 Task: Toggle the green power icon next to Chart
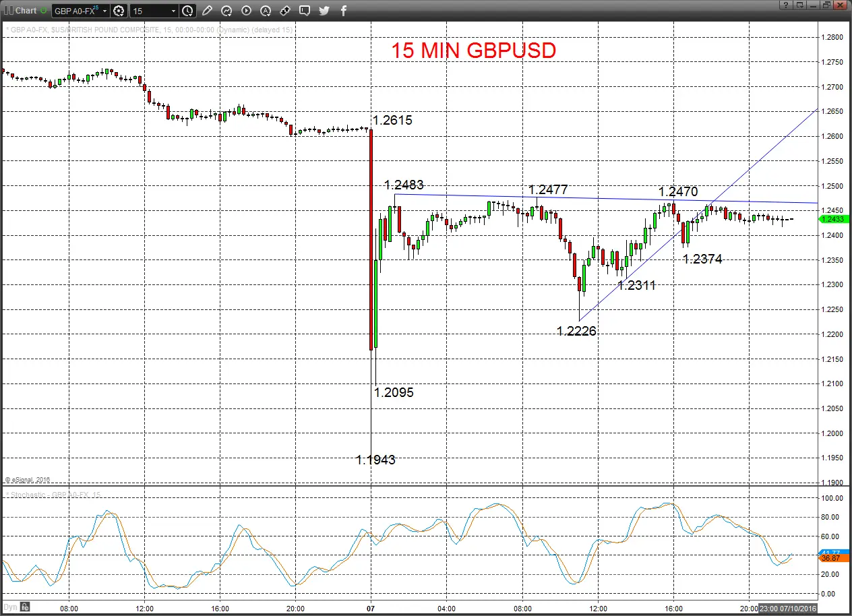click(x=44, y=10)
